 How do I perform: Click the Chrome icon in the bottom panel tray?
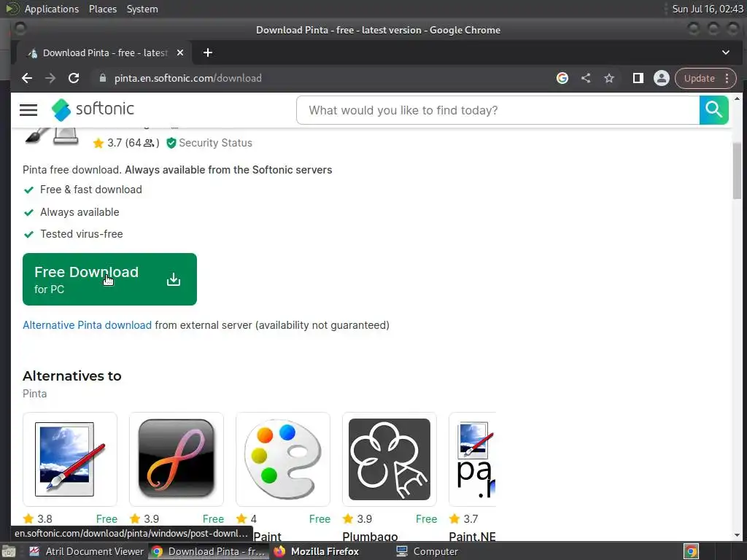(691, 551)
